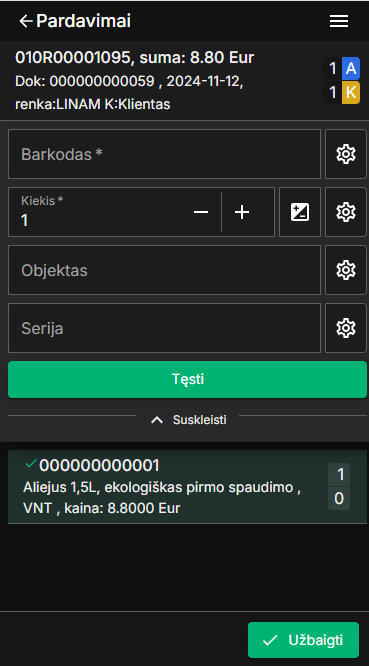Open settings gear next to Barkodas field
Viewport: 369px width, 666px height.
click(346, 154)
